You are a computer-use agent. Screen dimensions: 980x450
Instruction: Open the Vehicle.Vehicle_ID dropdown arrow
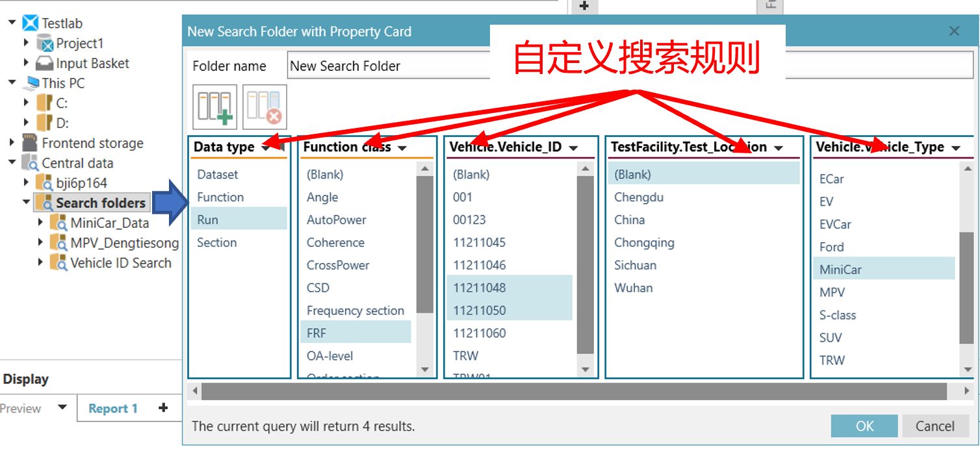coord(573,148)
